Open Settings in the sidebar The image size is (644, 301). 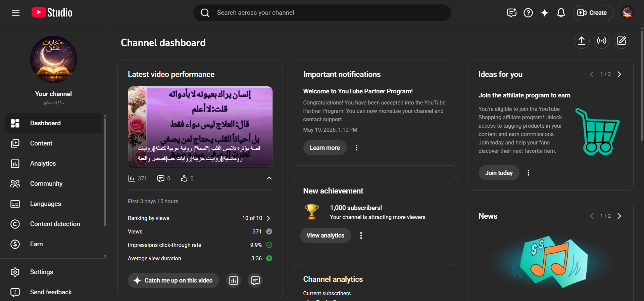[x=53, y=272]
